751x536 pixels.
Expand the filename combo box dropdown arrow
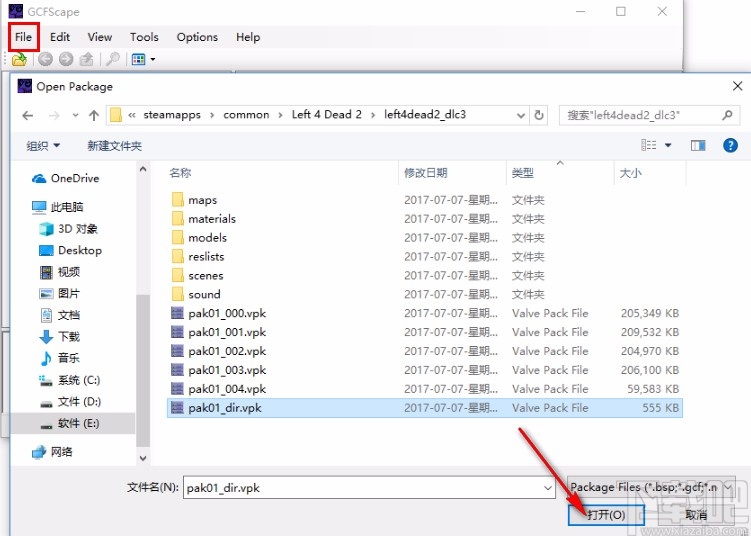click(x=548, y=488)
